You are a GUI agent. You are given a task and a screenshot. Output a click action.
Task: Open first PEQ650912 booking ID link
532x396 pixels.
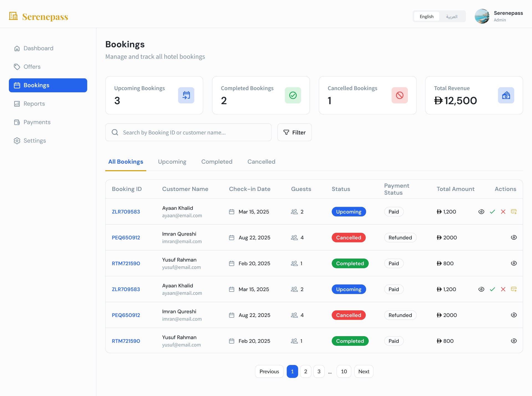tap(126, 237)
